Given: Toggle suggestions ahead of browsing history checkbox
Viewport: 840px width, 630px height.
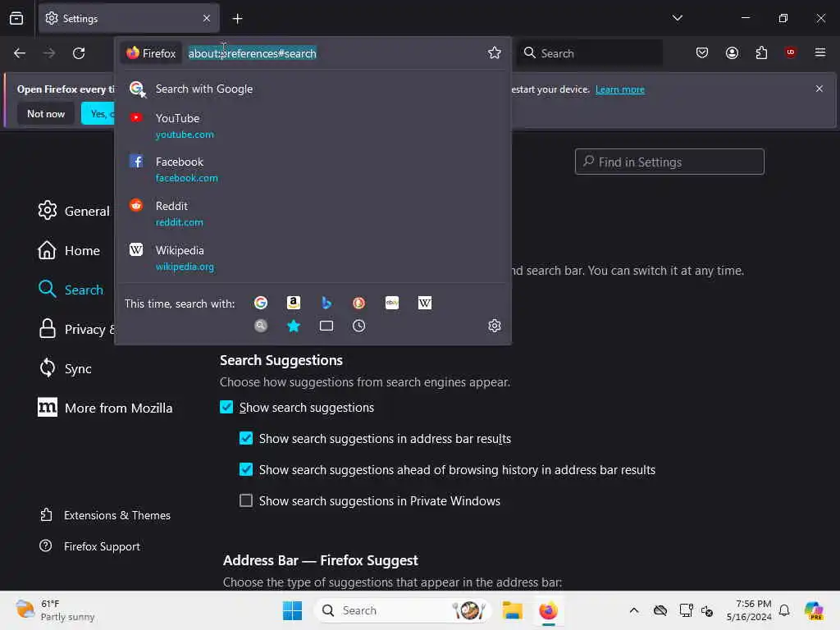Looking at the screenshot, I should (x=246, y=469).
